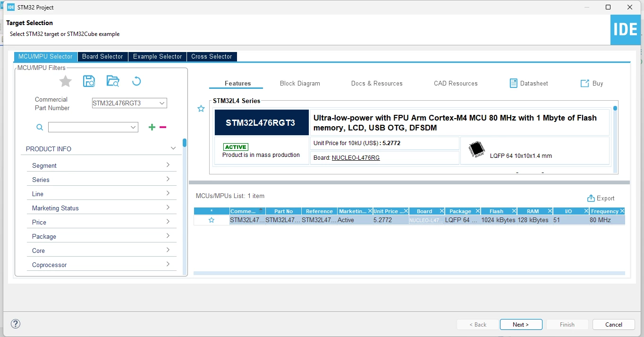The height and width of the screenshot is (337, 644).
Task: Click the help question mark icon
Action: pos(16,324)
